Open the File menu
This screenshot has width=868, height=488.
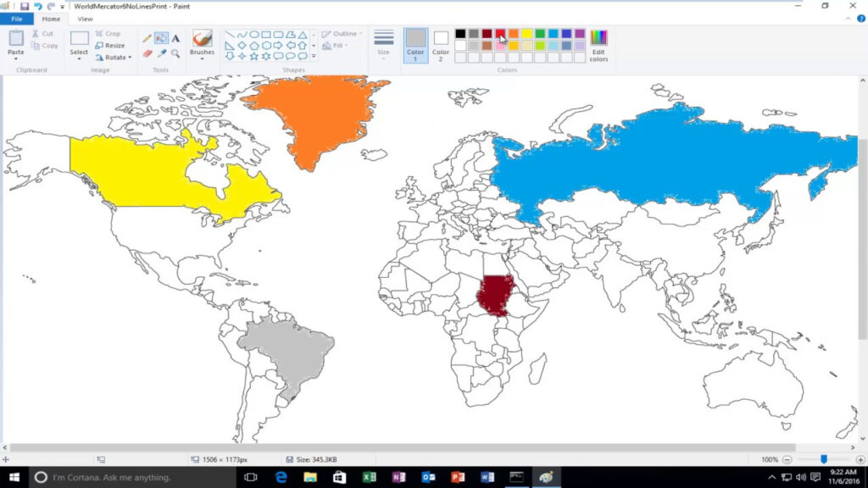tap(16, 19)
